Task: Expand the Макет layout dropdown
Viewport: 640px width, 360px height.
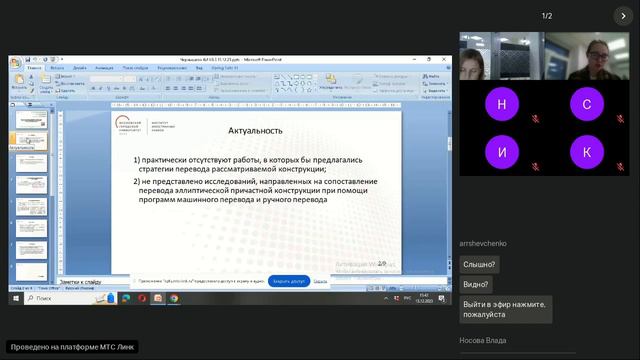Action: pyautogui.click(x=65, y=76)
